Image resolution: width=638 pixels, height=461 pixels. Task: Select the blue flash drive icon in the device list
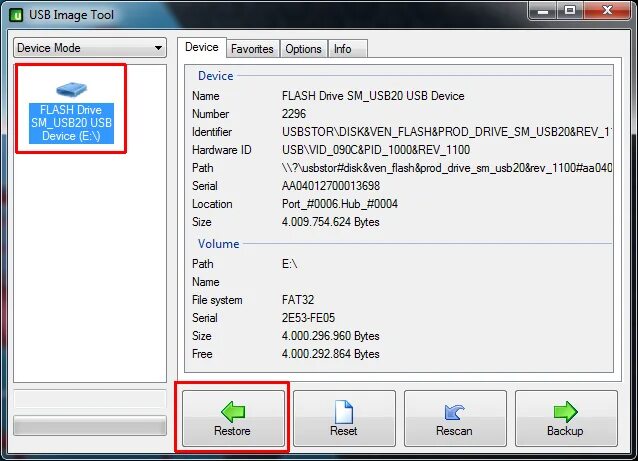(71, 89)
